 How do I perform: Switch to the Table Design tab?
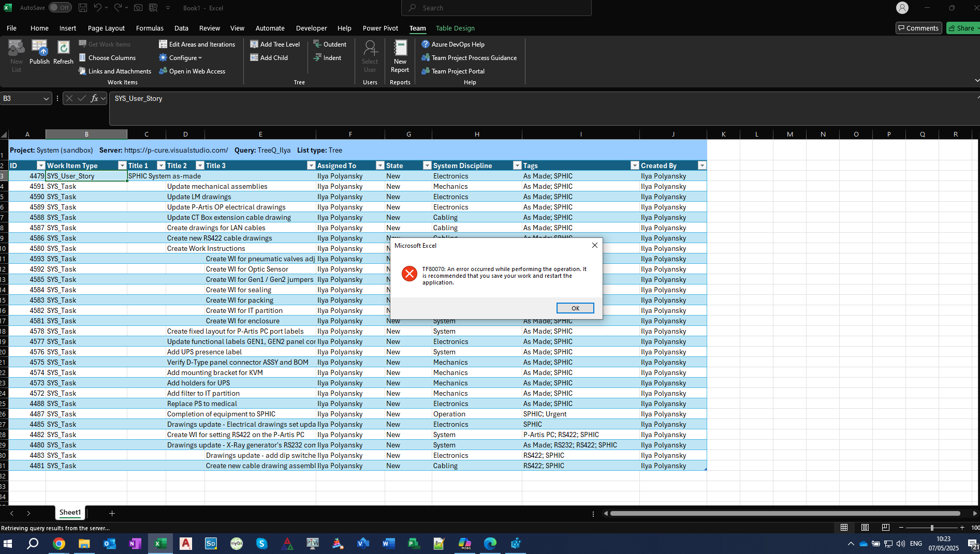[455, 28]
